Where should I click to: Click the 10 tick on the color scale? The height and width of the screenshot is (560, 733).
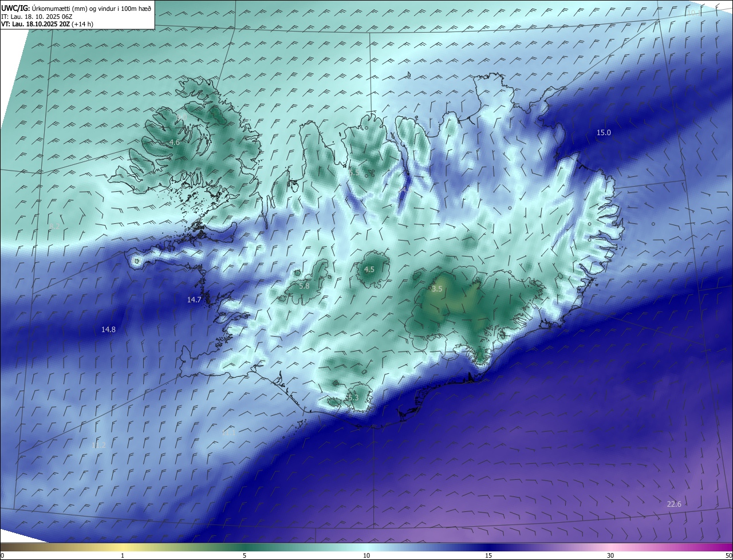366,555
